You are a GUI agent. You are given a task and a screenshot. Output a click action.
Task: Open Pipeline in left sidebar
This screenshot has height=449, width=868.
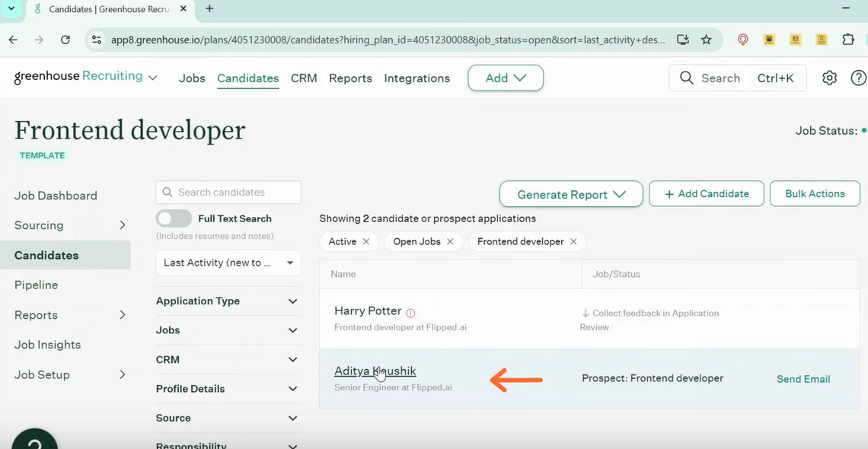click(x=36, y=285)
